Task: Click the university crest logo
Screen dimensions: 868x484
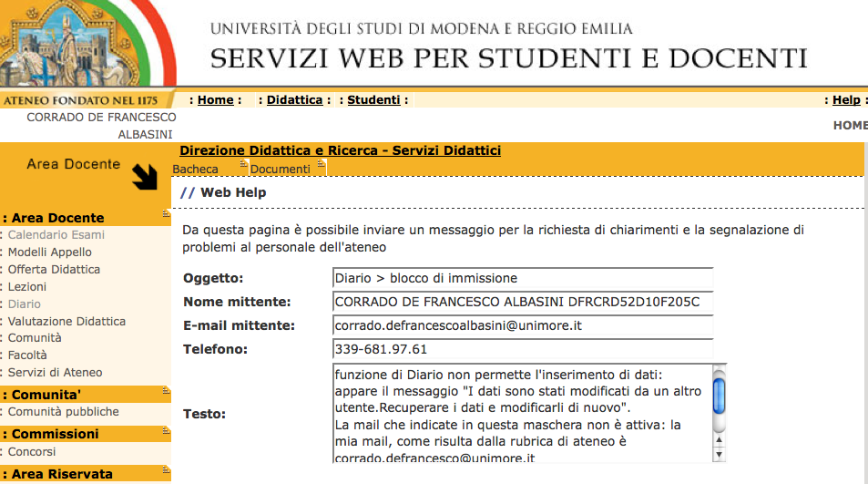Action: pyautogui.click(x=87, y=44)
